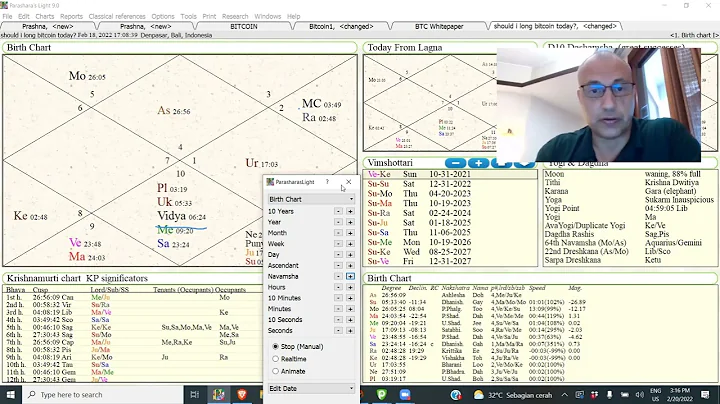This screenshot has height=404, width=720.
Task: Click plus next to Navamsha
Action: coord(350,276)
